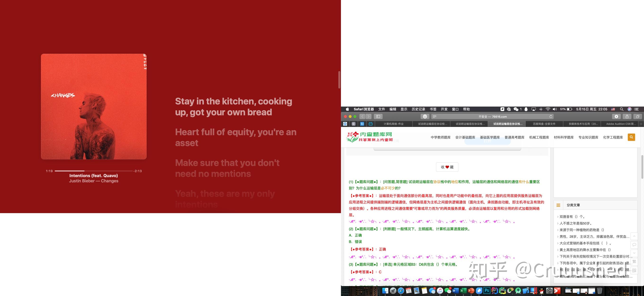Show all Safari tabs overview
The height and width of the screenshot is (296, 644).
[638, 117]
